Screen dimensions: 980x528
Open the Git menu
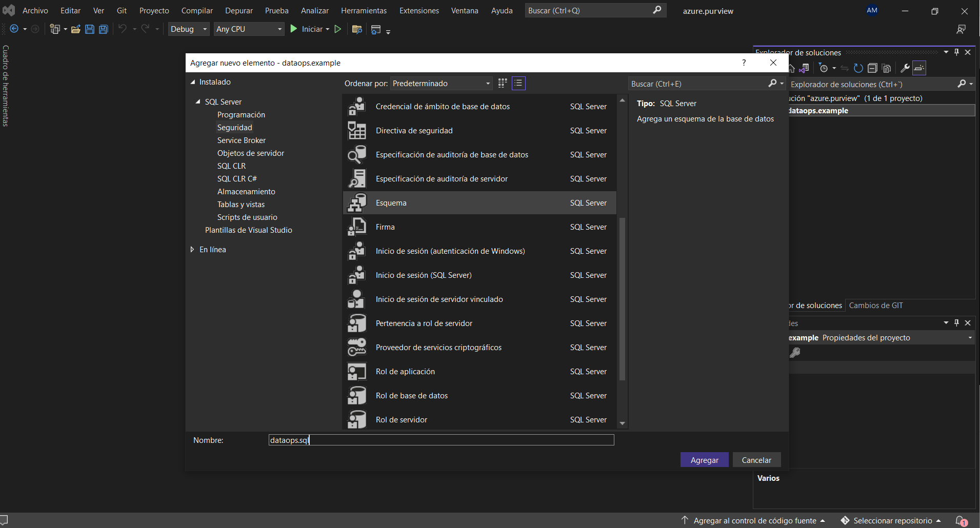pos(122,10)
